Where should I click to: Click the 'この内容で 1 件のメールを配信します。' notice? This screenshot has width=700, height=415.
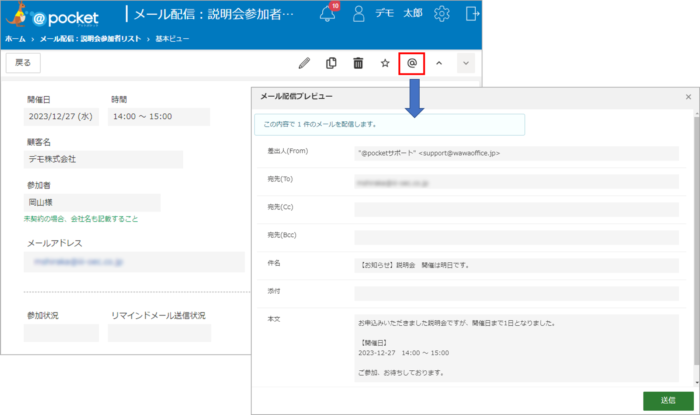coord(390,124)
